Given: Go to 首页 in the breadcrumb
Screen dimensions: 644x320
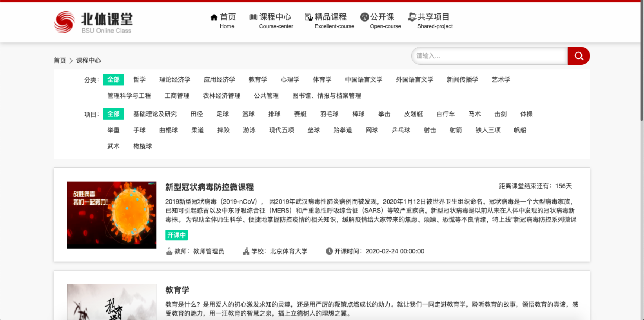Looking at the screenshot, I should click(x=60, y=60).
